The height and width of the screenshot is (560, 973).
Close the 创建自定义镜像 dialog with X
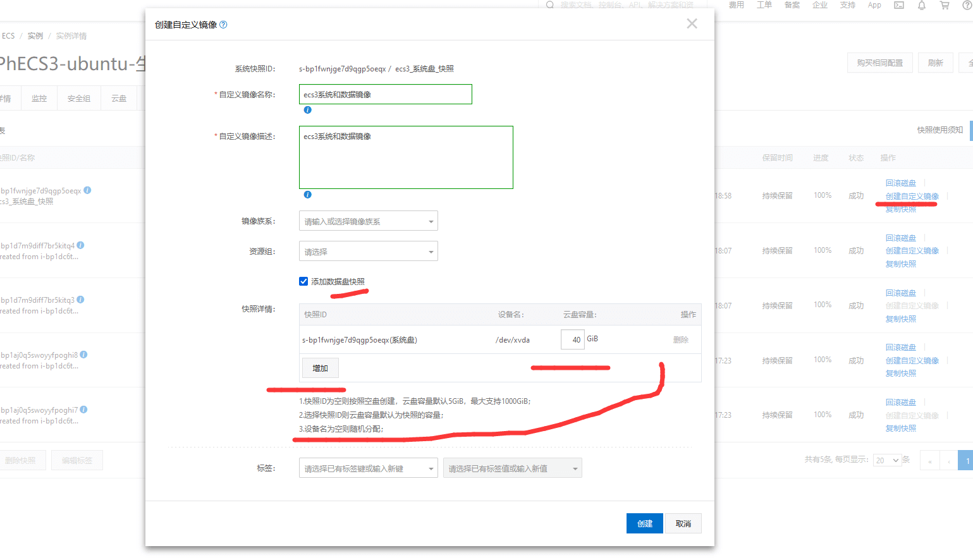coord(692,24)
